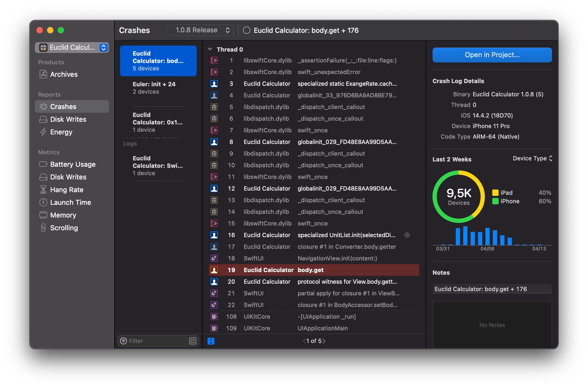Select the Euler: init + 24 crash
Viewport: 588px width, 388px height.
tap(158, 88)
